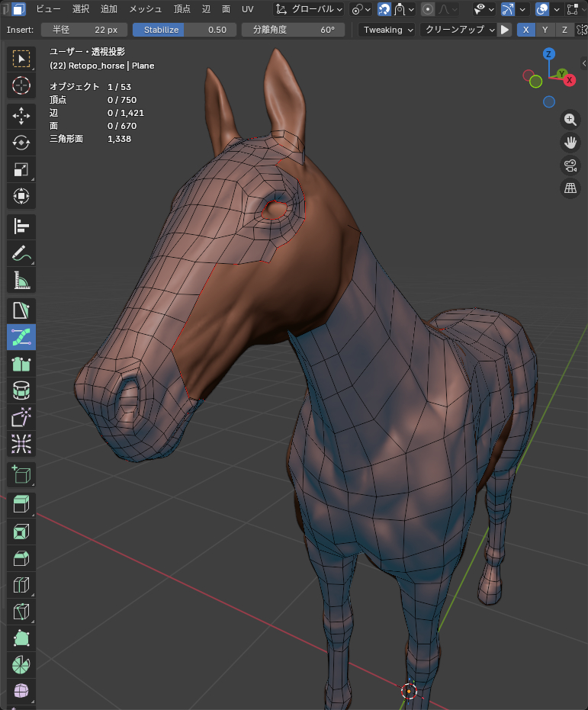Activate the Annotate pencil tool
588x710 pixels.
coord(21,254)
